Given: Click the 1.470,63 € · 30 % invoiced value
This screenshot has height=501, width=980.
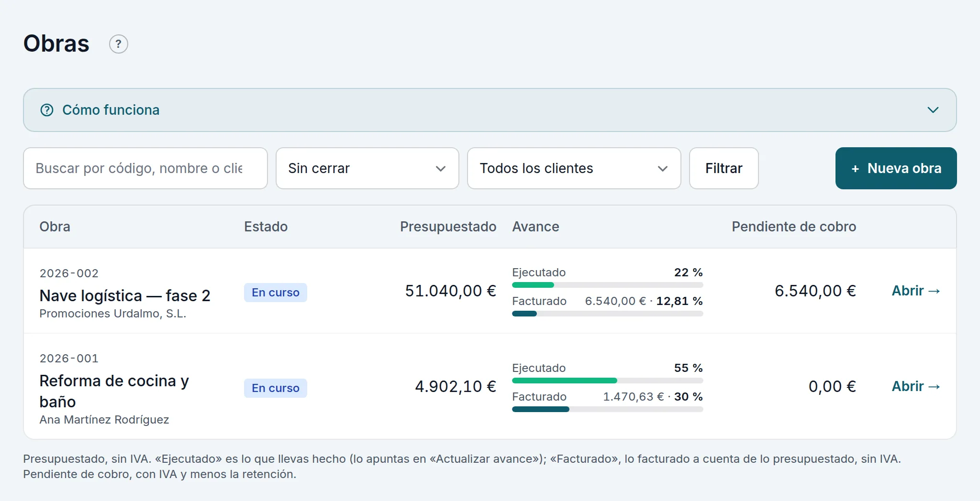Looking at the screenshot, I should [x=653, y=397].
